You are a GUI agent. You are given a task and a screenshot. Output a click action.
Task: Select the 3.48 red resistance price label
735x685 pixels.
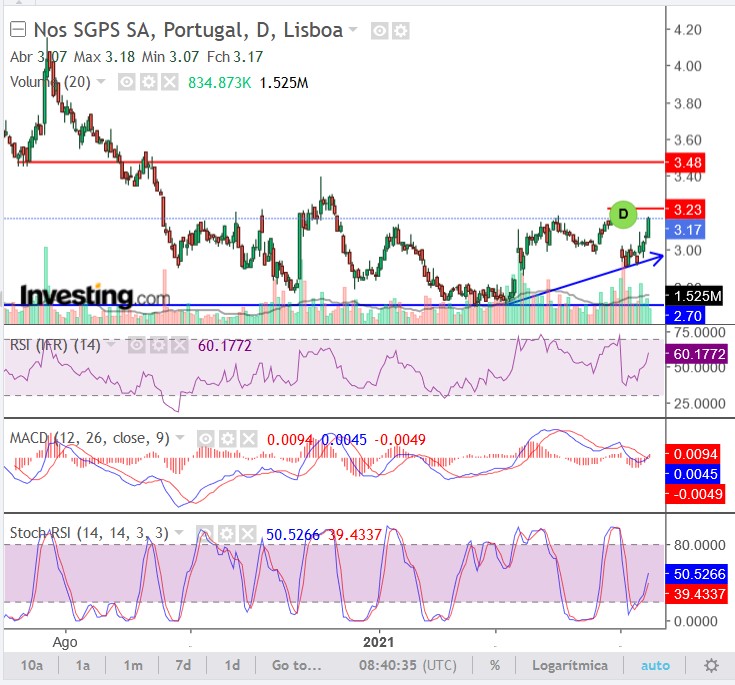(685, 163)
